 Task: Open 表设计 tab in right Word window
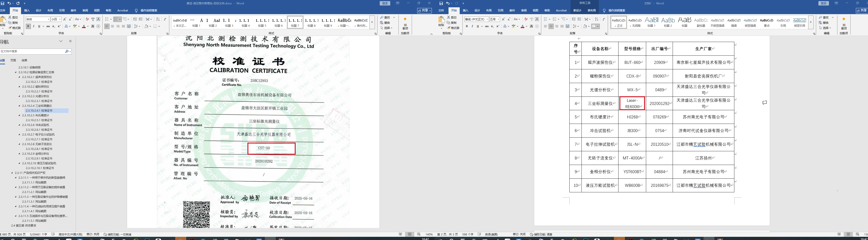coord(577,10)
